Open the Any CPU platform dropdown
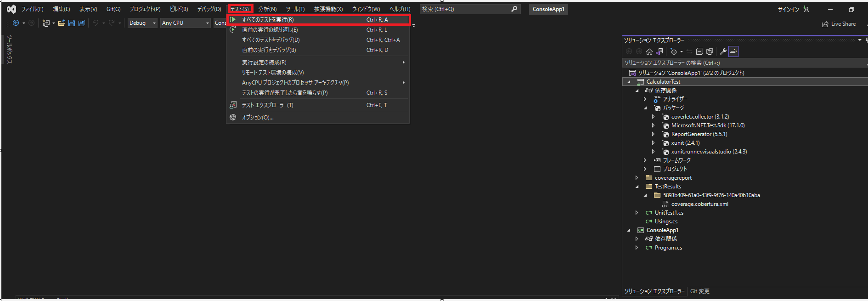868x301 pixels. [x=186, y=23]
